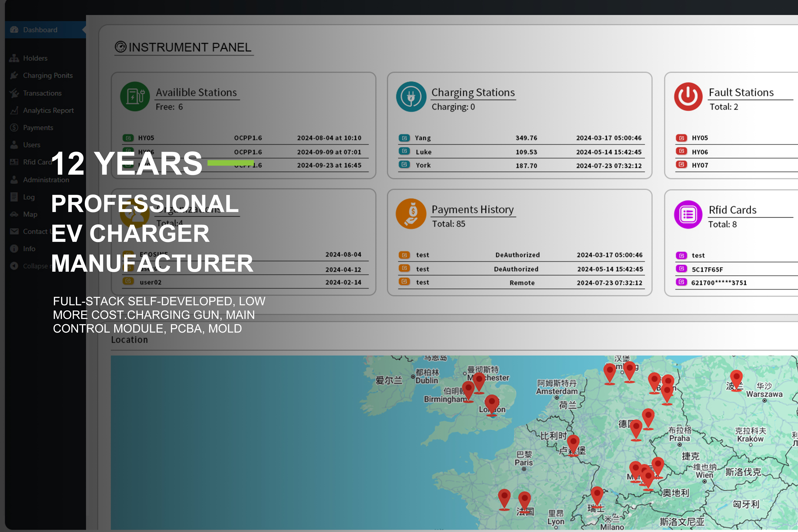
Task: Click the map pin near Warszawa
Action: coord(736,381)
